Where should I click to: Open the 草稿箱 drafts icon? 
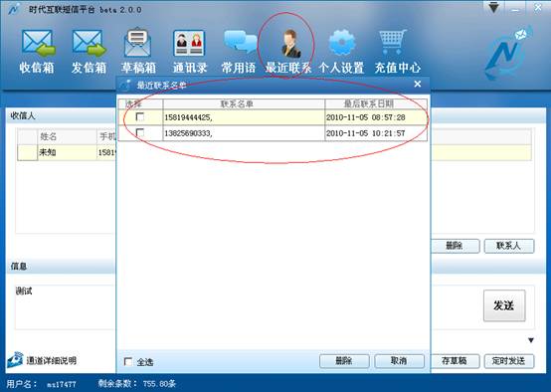pos(137,43)
